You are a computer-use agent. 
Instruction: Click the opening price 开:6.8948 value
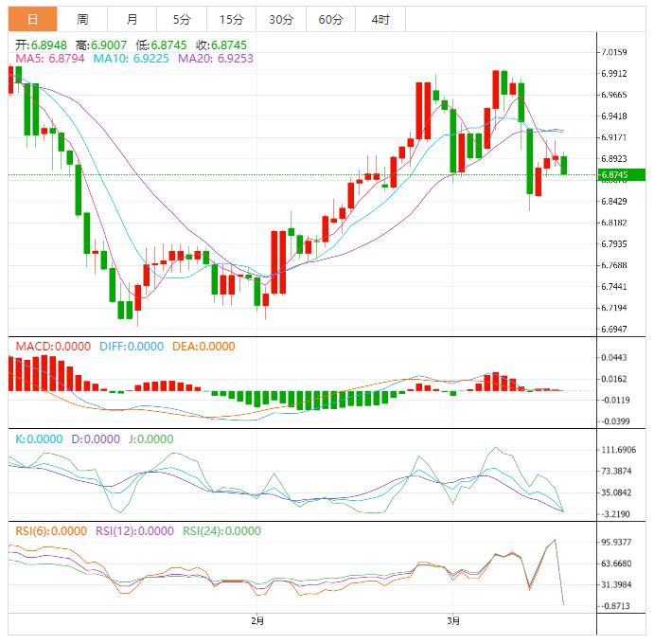41,45
